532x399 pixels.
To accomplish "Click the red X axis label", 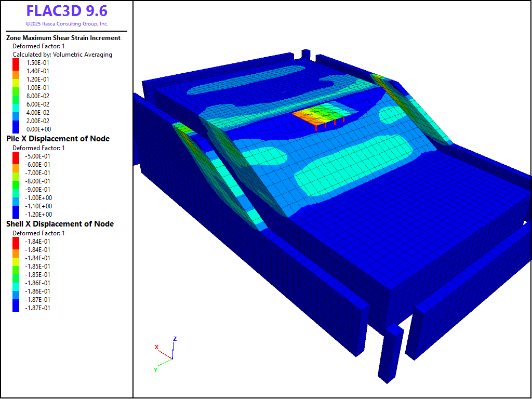I will 156,347.
